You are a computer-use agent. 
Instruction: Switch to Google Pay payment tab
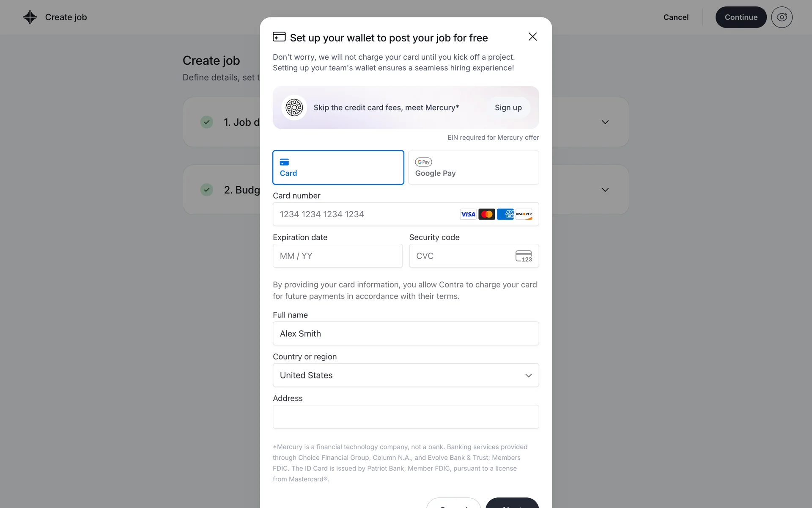[x=473, y=168]
